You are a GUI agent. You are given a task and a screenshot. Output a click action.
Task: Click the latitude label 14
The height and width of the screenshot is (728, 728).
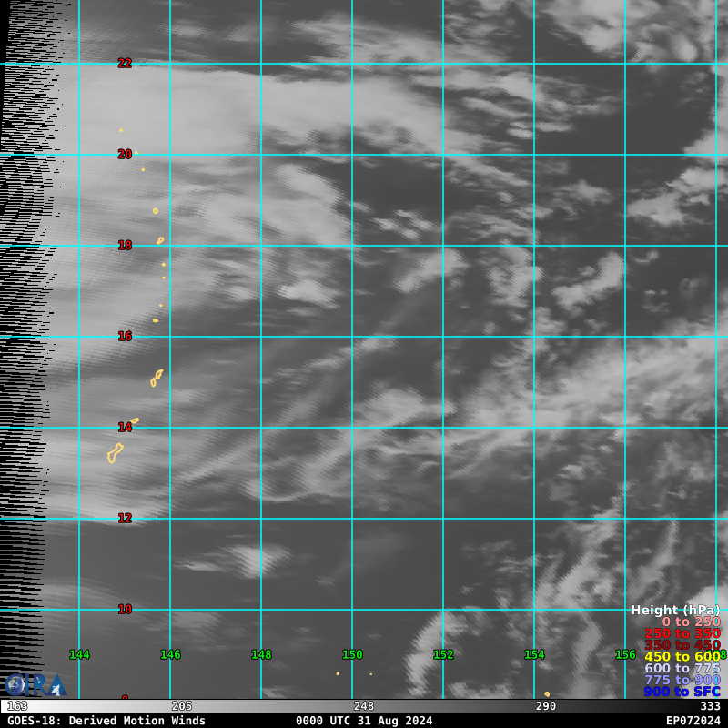tap(125, 427)
